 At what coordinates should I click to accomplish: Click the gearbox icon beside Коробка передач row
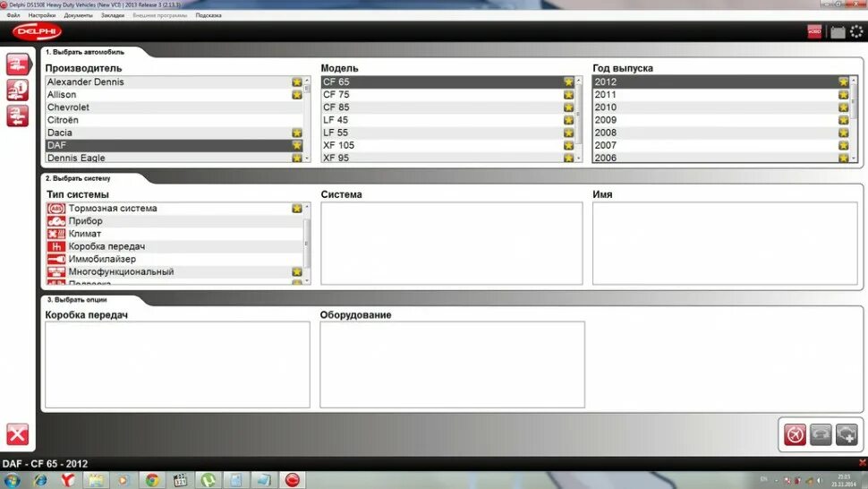coord(55,246)
